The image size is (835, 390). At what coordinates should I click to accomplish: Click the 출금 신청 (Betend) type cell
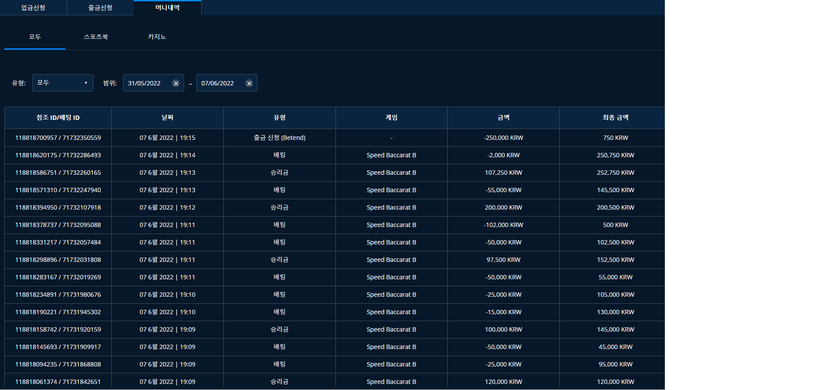tap(280, 138)
